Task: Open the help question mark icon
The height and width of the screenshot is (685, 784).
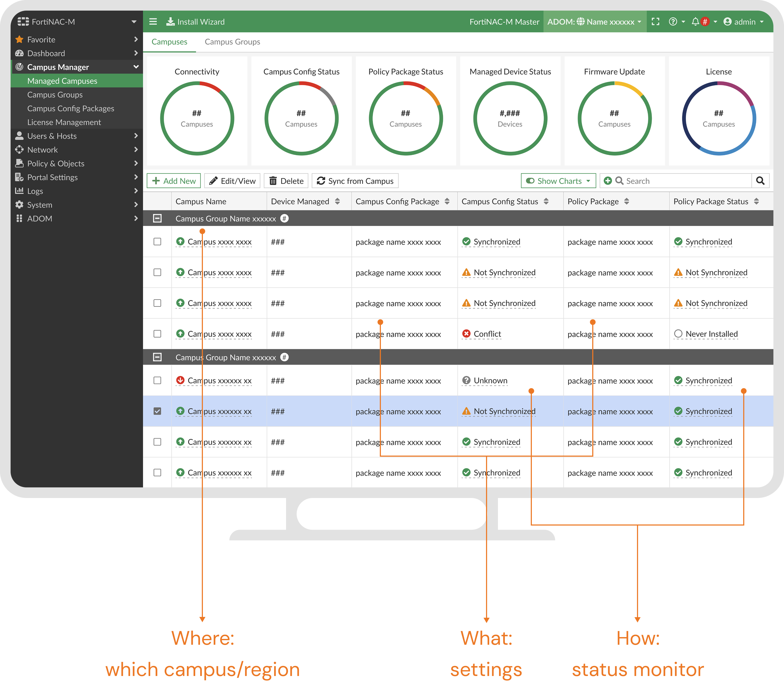Action: [x=673, y=22]
